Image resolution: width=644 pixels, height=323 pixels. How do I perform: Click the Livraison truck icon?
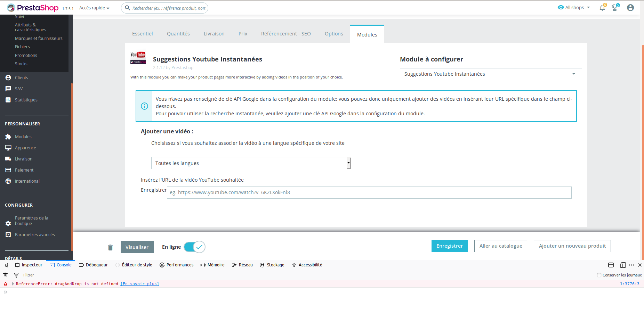coord(8,159)
